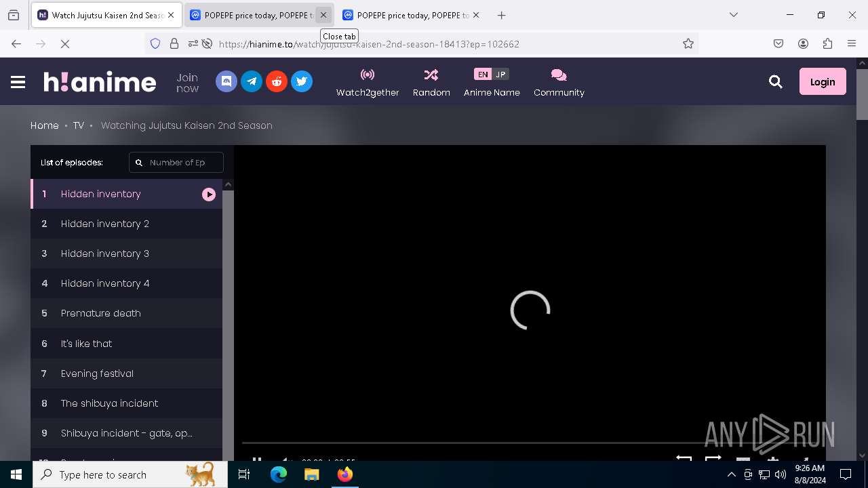Stop loading the page
The image size is (868, 488).
(x=65, y=43)
